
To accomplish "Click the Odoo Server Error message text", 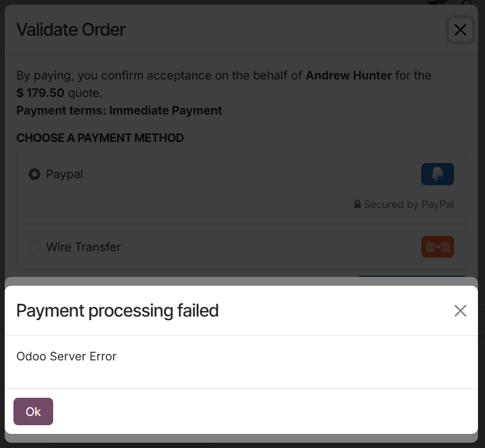I will pos(66,356).
